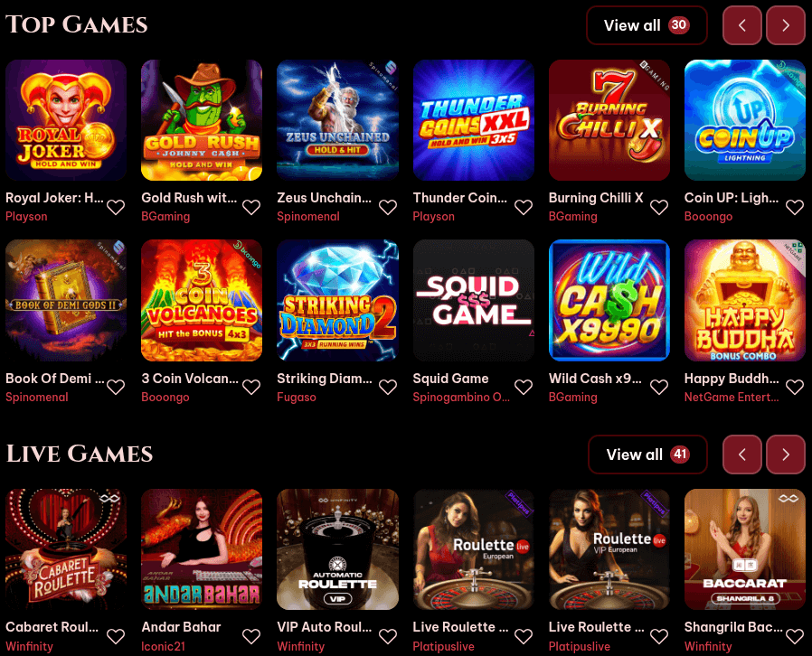Click heart icon next to Shangrila Baccarat
The height and width of the screenshot is (656, 812).
795,636
